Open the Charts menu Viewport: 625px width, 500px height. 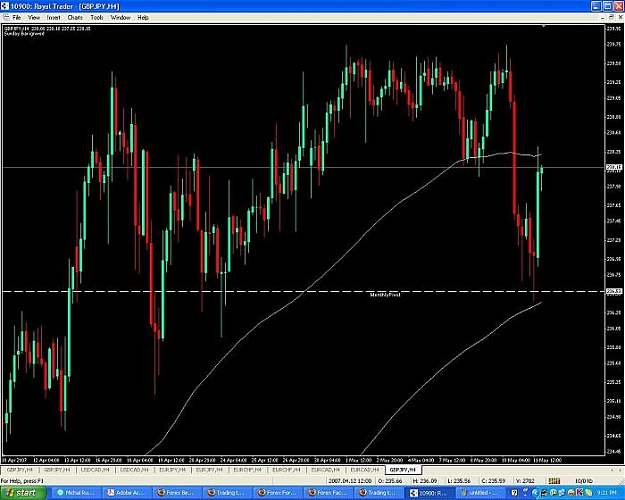75,18
